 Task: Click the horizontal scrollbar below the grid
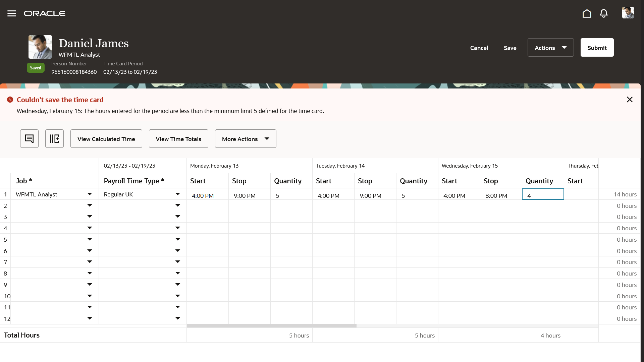pos(272,325)
